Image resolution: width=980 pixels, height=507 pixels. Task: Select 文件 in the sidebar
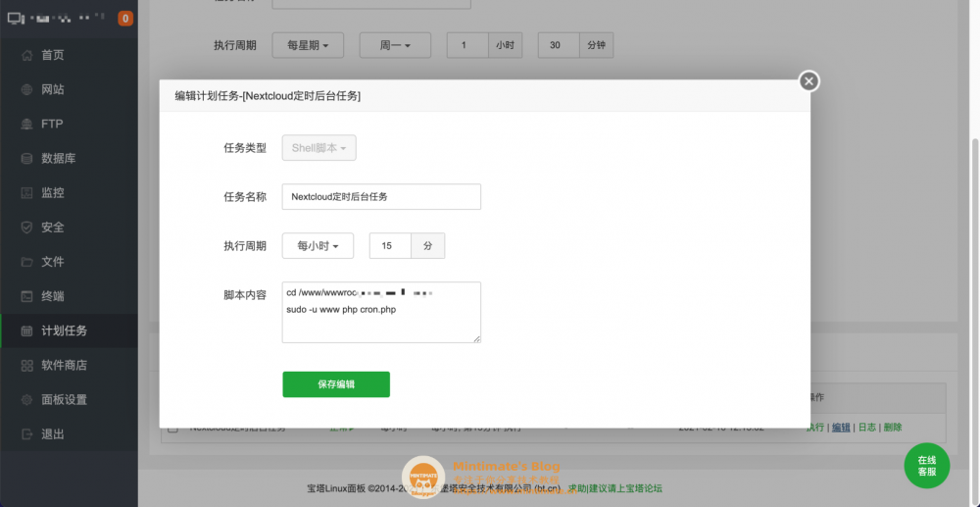coord(53,261)
